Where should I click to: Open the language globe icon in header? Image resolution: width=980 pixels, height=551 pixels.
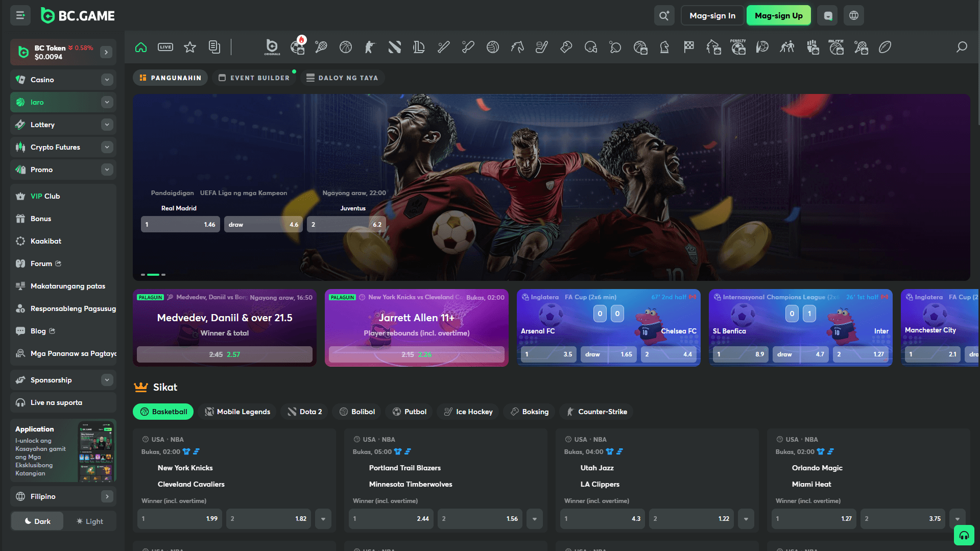pos(854,15)
